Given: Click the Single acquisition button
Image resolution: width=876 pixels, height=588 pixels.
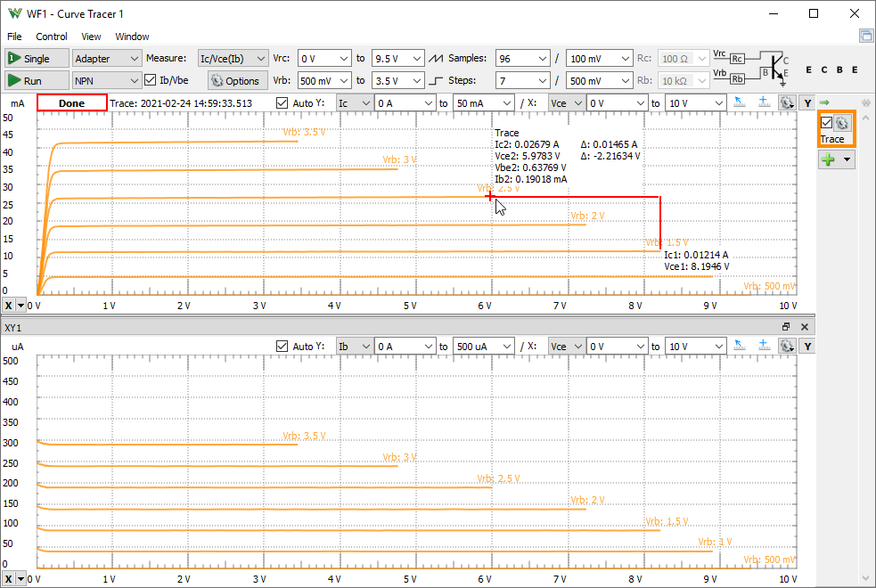Looking at the screenshot, I should pyautogui.click(x=37, y=58).
